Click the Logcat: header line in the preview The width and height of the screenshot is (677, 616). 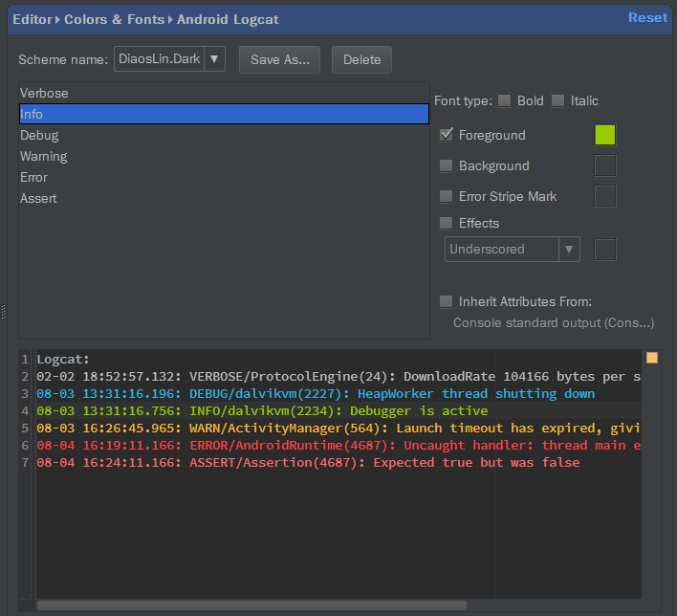63,360
